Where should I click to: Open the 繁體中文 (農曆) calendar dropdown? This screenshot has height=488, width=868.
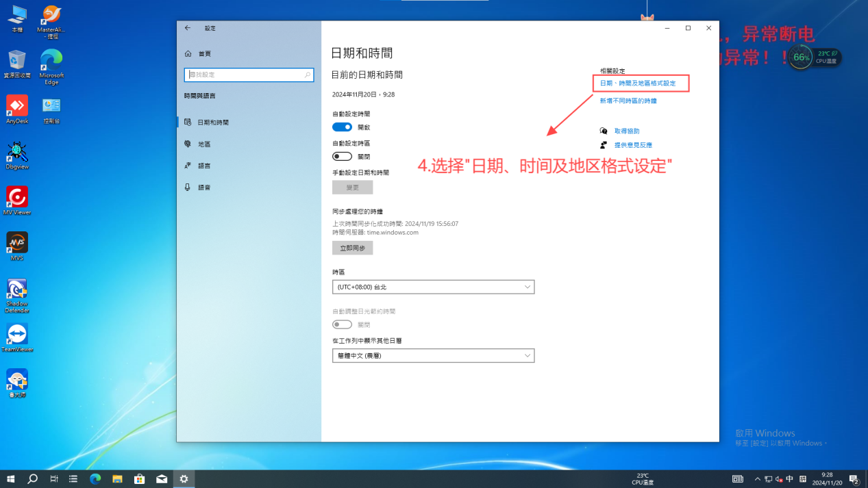tap(433, 356)
